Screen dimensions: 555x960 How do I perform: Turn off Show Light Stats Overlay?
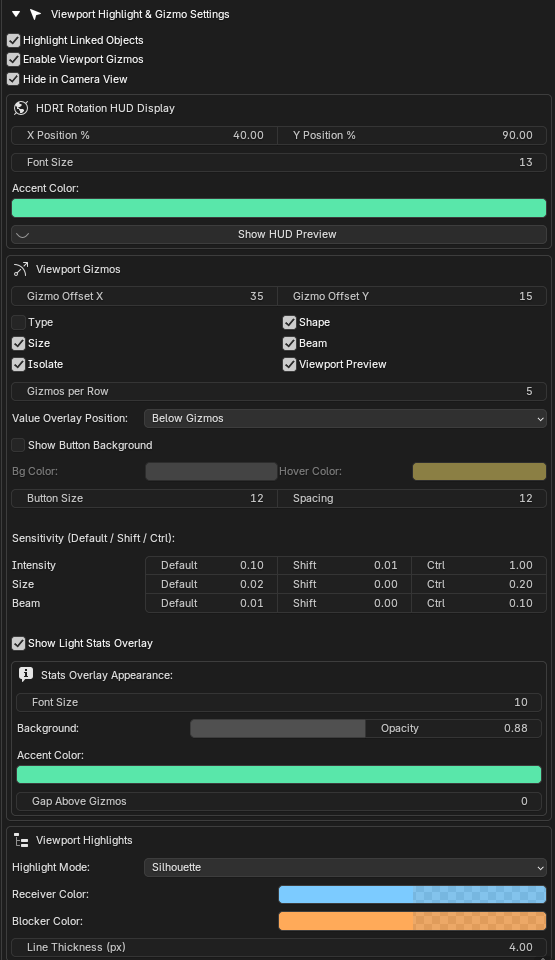tap(19, 643)
